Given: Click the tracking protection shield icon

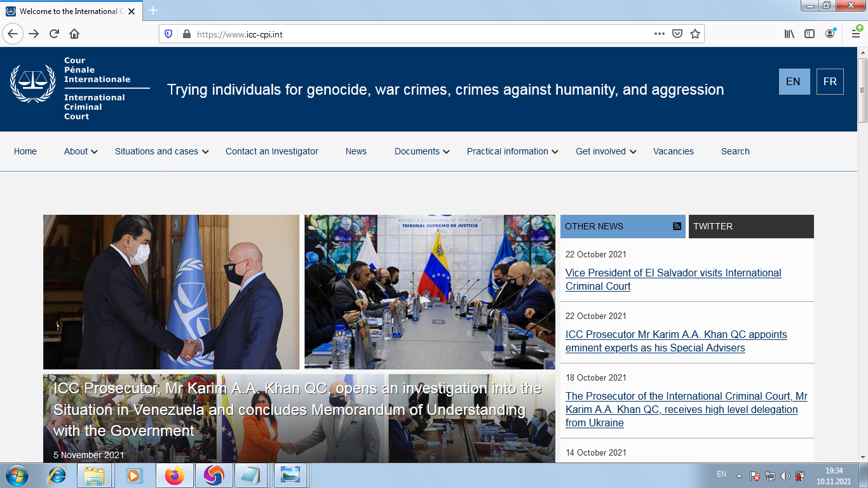Looking at the screenshot, I should point(169,34).
